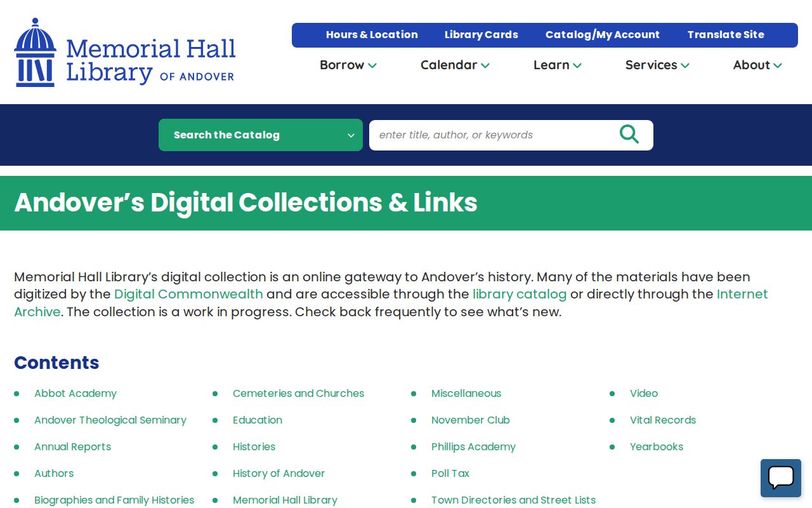Viewport: 812px width, 508px height.
Task: Expand the Learn menu
Action: pyautogui.click(x=558, y=65)
